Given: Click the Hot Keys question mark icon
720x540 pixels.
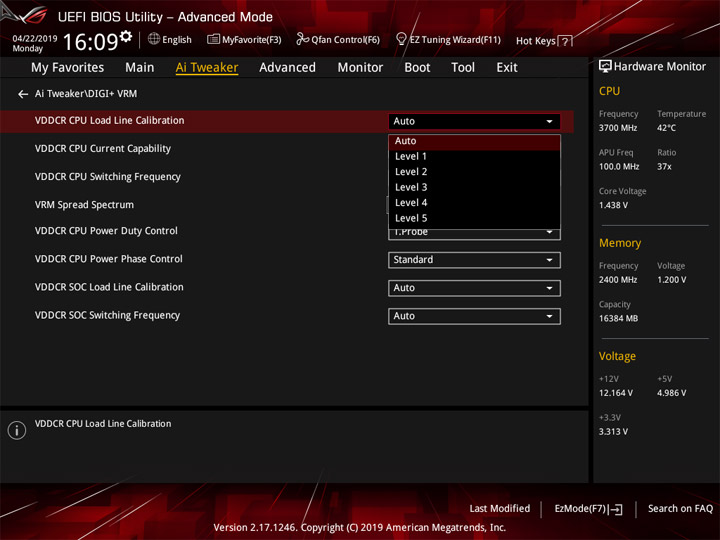Looking at the screenshot, I should coord(565,41).
